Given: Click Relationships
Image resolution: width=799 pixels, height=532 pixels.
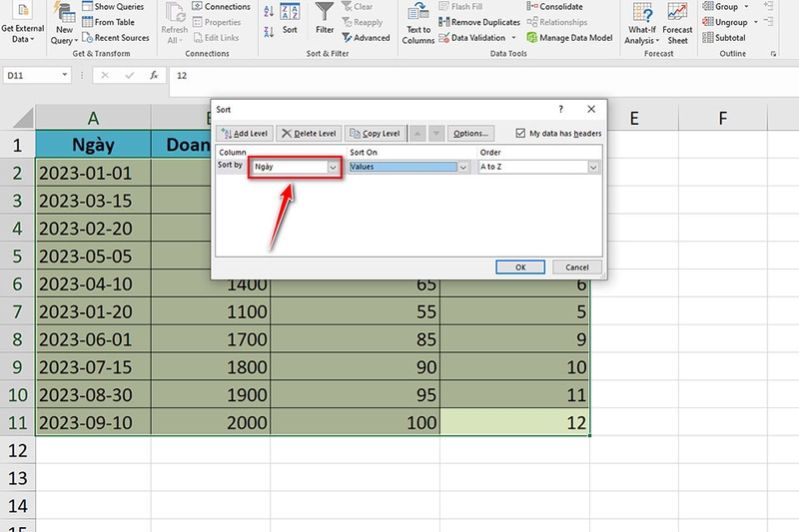Looking at the screenshot, I should [x=557, y=22].
